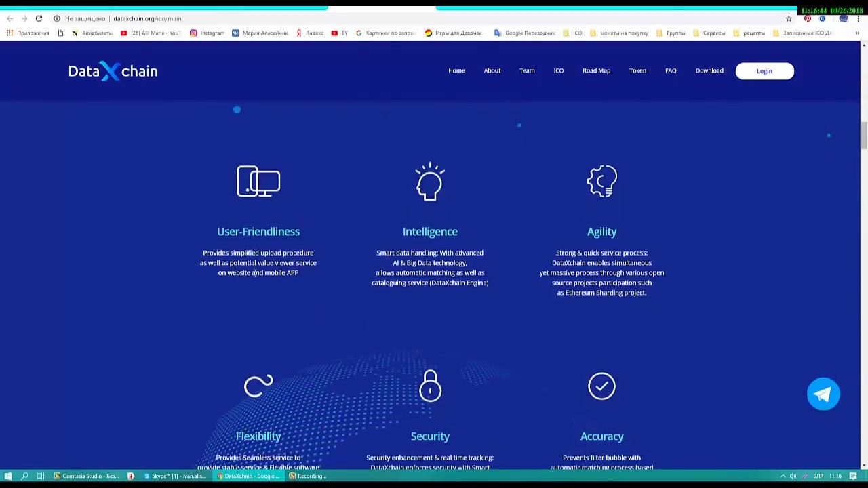Switch to Skype taskbar window
Viewport: 868px width, 488px height.
pos(175,476)
